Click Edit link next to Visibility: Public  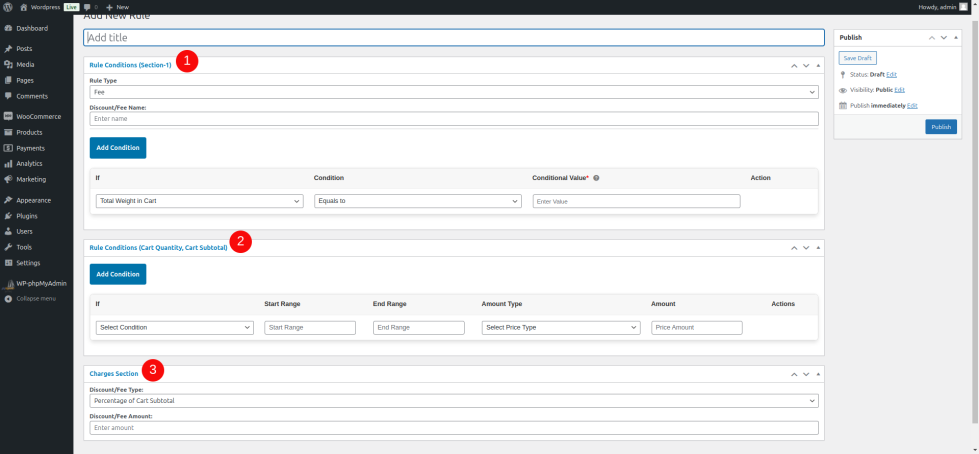coord(899,89)
